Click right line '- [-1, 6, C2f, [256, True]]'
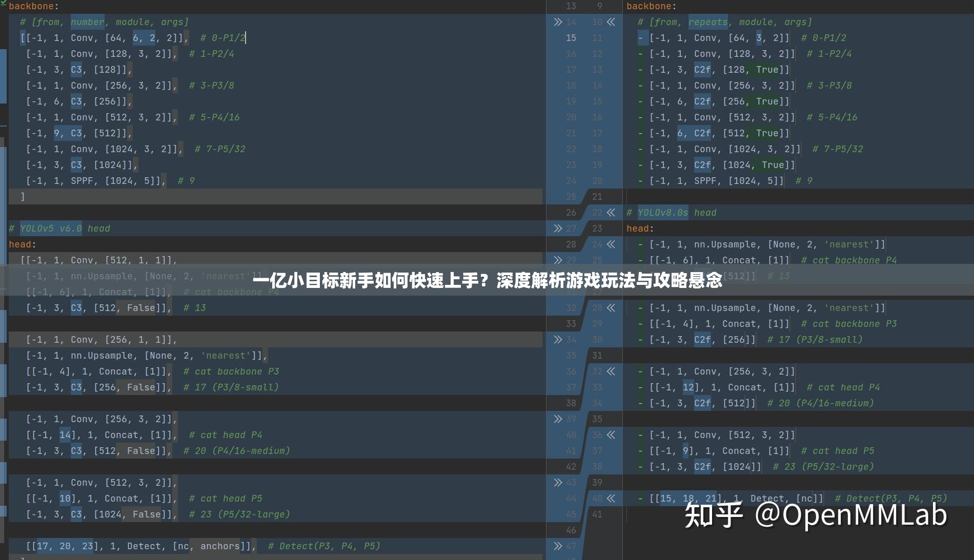The width and height of the screenshot is (974, 560). click(x=714, y=101)
